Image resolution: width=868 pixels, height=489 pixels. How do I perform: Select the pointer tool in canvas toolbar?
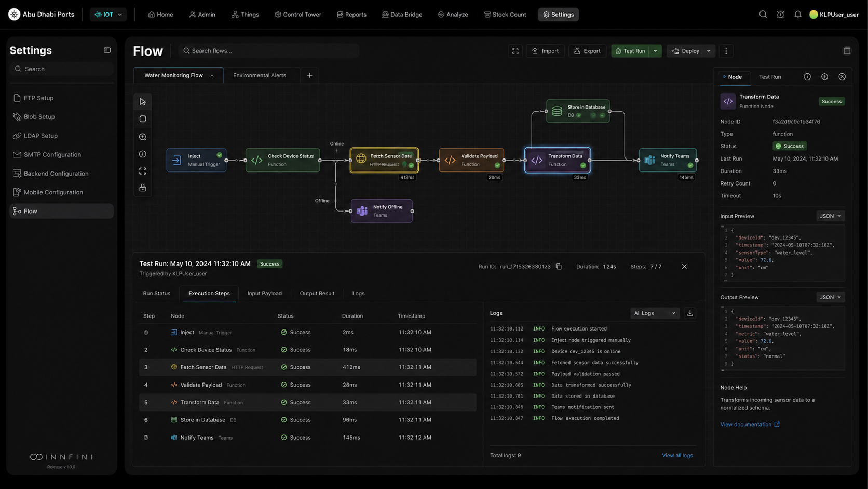[143, 102]
